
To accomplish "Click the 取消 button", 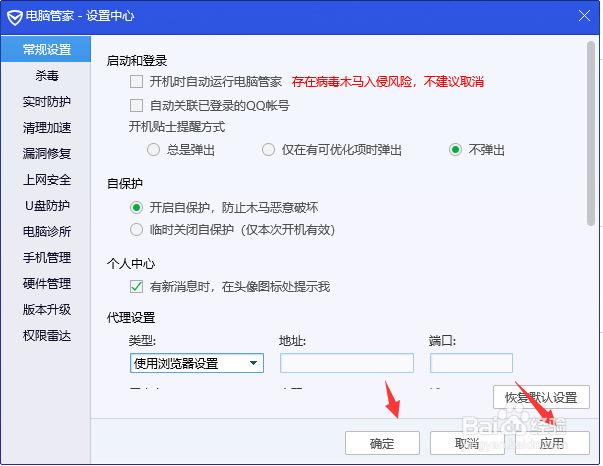I will (x=467, y=443).
